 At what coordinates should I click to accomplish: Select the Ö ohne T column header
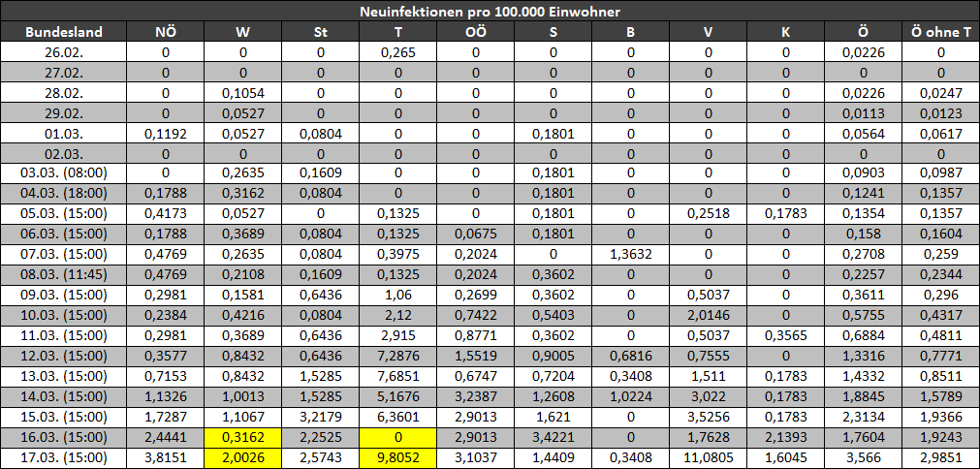pyautogui.click(x=940, y=32)
